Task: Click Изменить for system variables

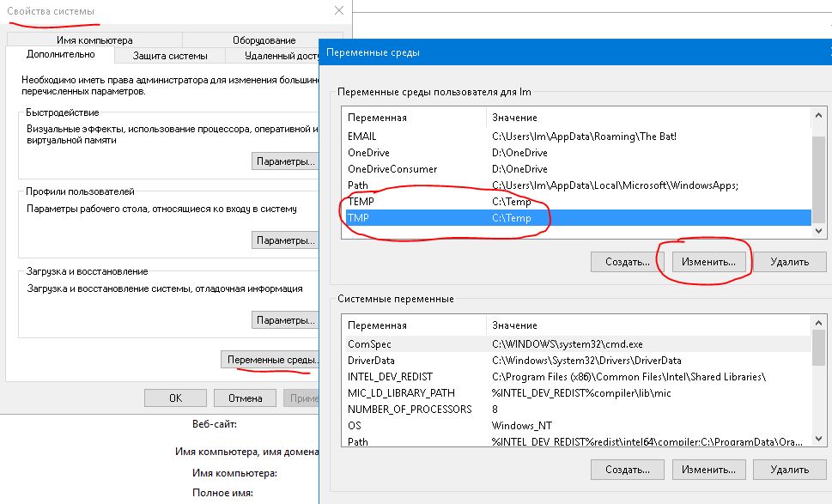Action: (x=708, y=470)
